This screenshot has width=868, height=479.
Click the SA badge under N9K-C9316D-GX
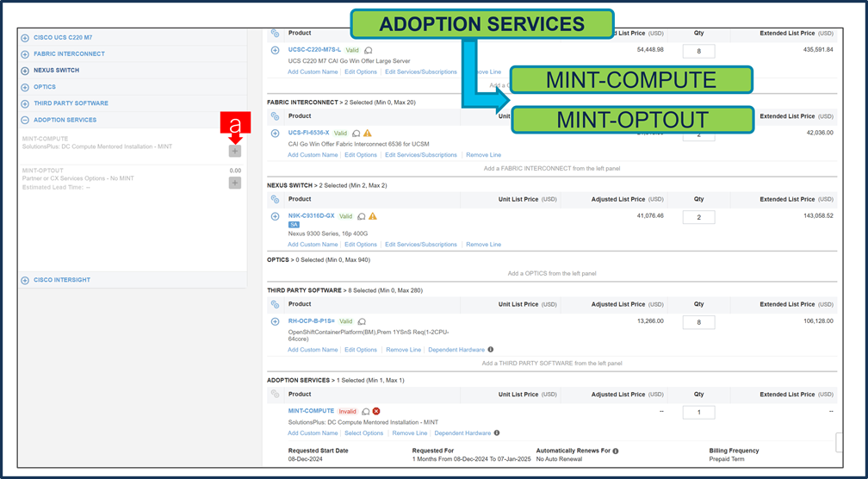point(294,225)
